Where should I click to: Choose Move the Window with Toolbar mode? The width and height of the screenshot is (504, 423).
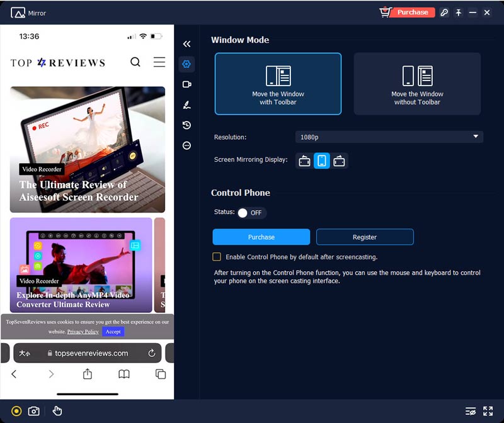tap(278, 84)
